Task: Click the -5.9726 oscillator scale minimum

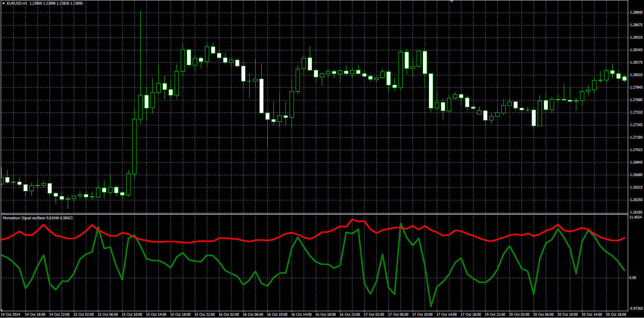Action: pos(635,308)
